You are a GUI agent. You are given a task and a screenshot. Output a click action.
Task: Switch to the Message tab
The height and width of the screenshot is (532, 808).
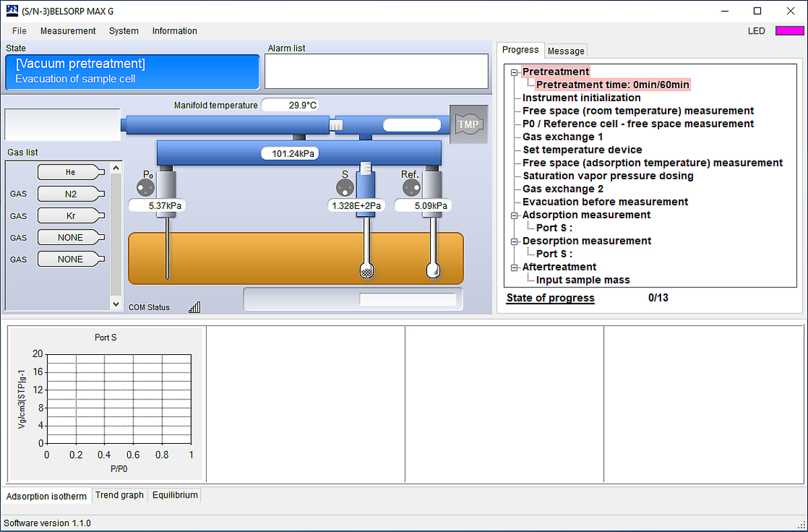(x=566, y=51)
